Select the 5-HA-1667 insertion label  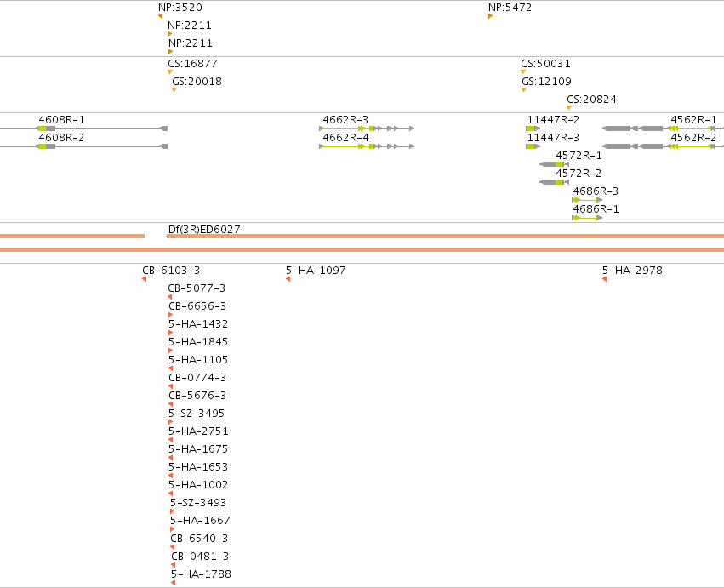[x=200, y=521]
